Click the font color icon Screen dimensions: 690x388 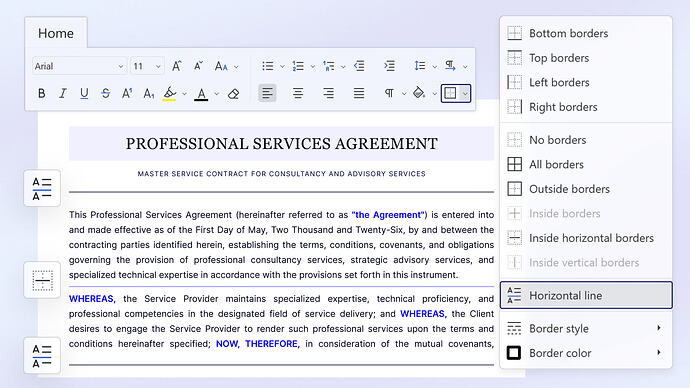point(201,93)
